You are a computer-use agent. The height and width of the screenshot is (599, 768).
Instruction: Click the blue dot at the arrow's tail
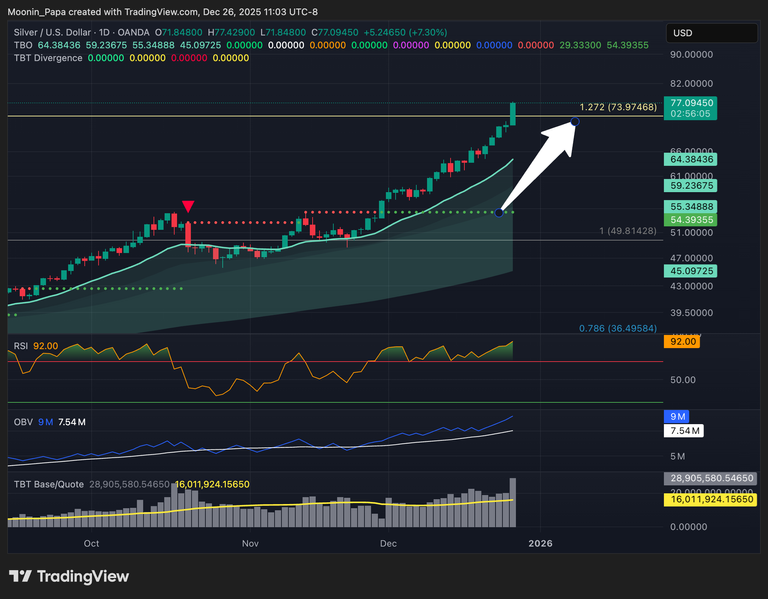(x=499, y=212)
